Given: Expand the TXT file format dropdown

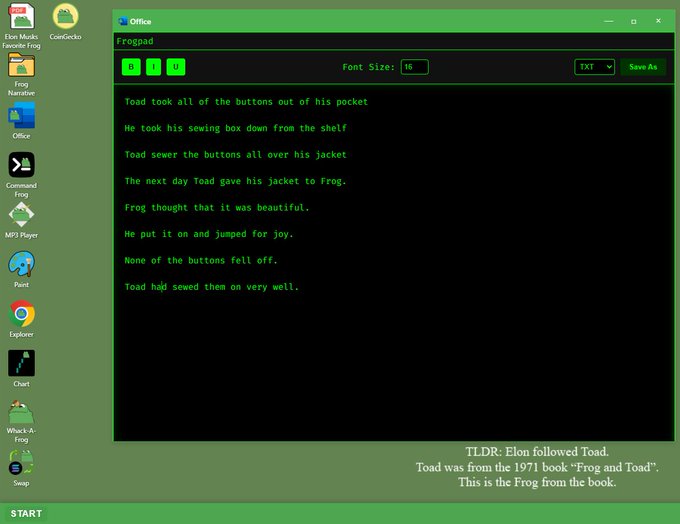Looking at the screenshot, I should [x=594, y=67].
